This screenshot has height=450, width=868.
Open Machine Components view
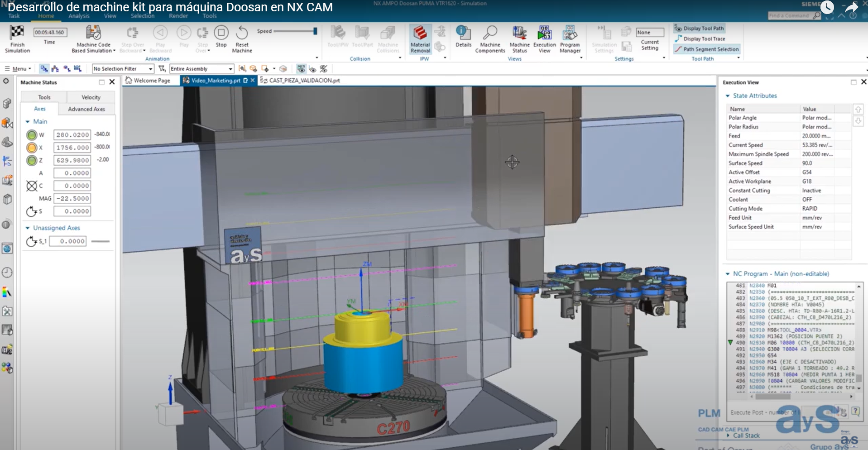[x=490, y=38]
